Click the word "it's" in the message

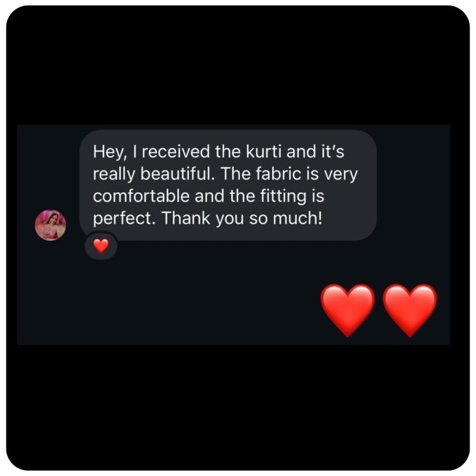pos(333,151)
